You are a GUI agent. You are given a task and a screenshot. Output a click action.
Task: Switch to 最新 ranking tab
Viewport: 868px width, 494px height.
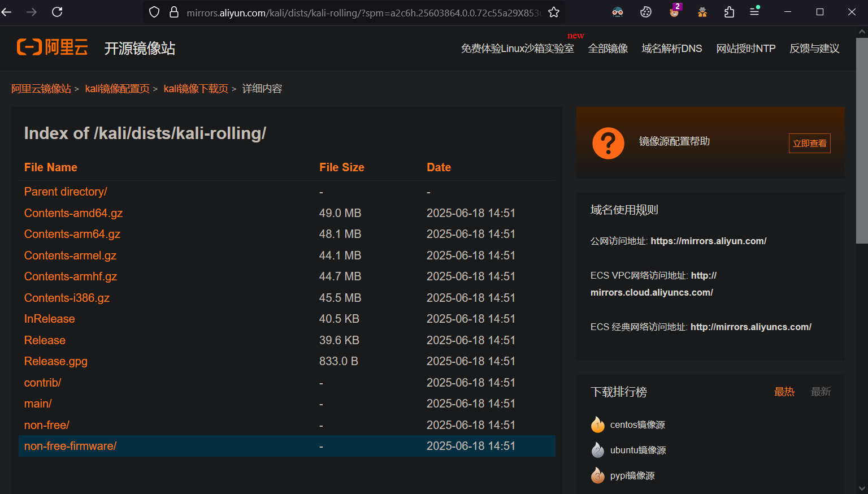click(821, 392)
